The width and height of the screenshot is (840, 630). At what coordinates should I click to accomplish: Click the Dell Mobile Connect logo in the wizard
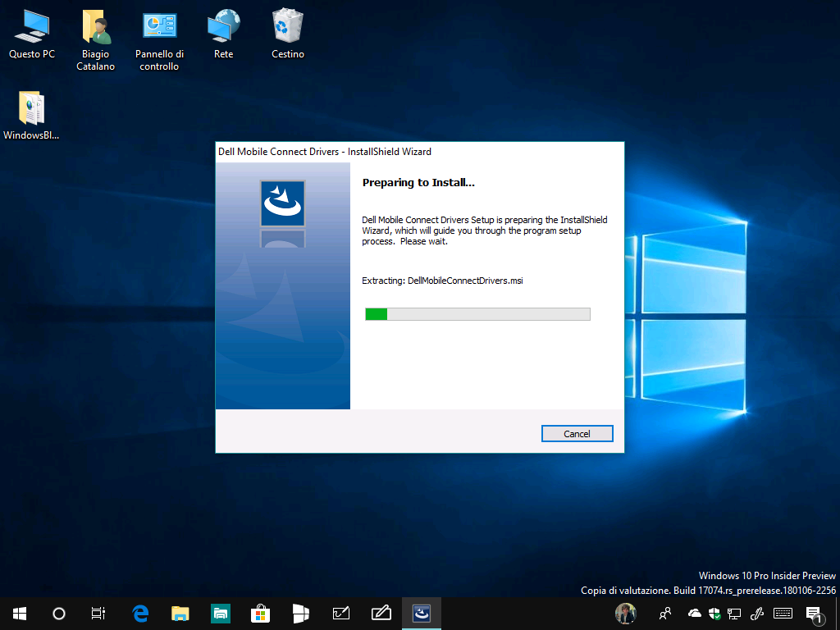pyautogui.click(x=282, y=203)
